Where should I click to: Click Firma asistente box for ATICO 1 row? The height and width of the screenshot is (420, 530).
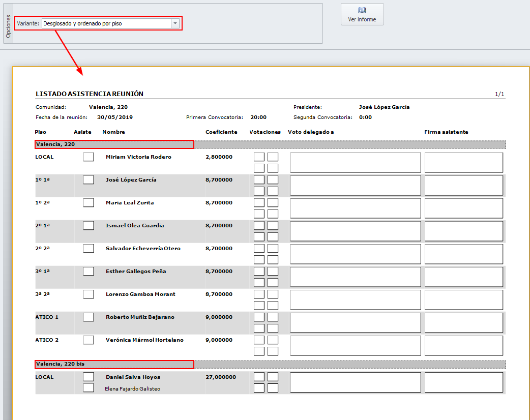coord(463,322)
